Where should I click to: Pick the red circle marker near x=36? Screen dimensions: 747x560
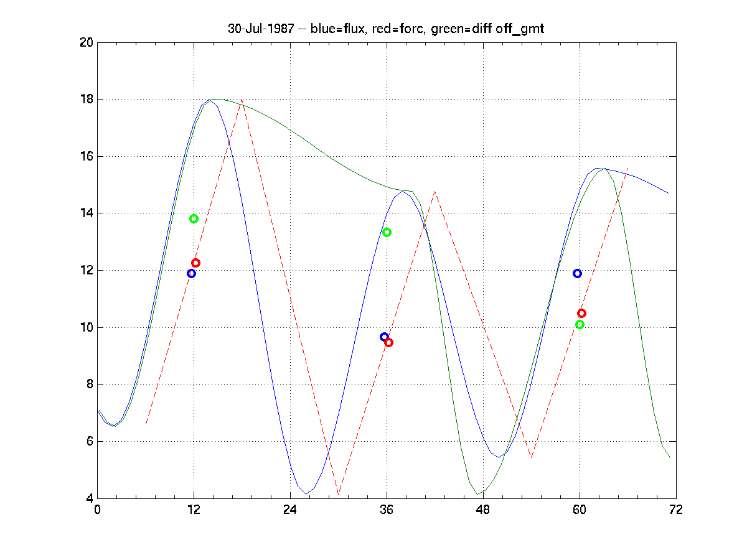[388, 343]
